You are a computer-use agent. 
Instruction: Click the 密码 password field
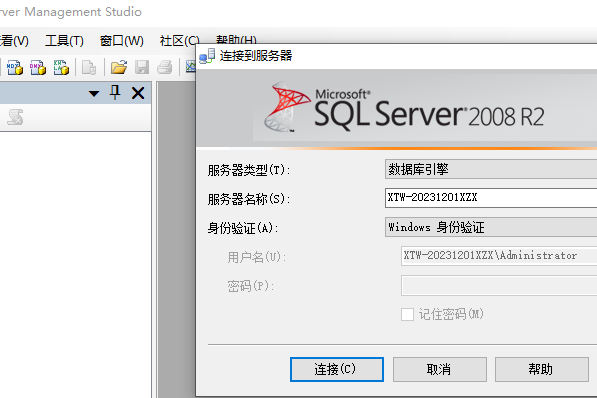click(499, 286)
